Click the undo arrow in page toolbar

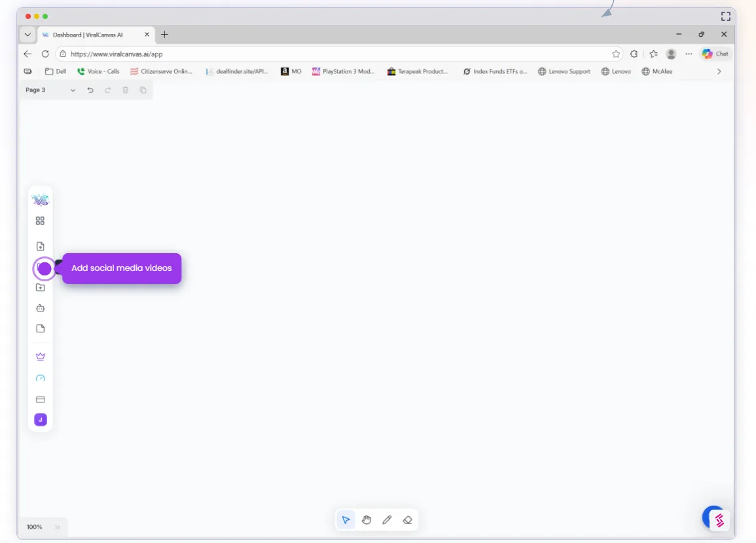[90, 90]
